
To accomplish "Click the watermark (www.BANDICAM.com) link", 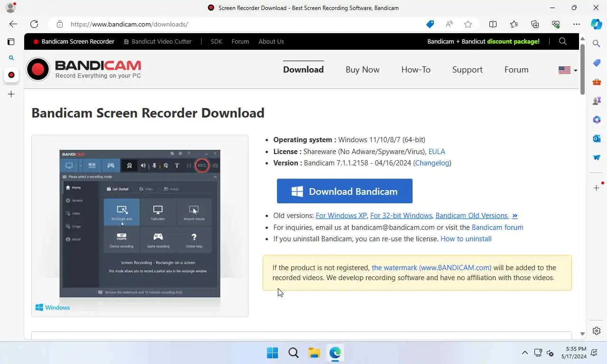I will pos(432,268).
